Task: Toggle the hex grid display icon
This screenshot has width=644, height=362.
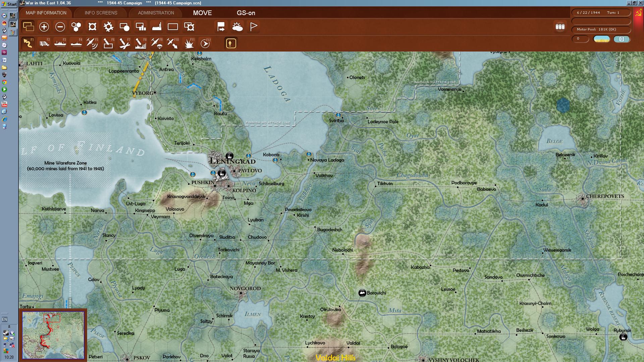Action: 76,27
